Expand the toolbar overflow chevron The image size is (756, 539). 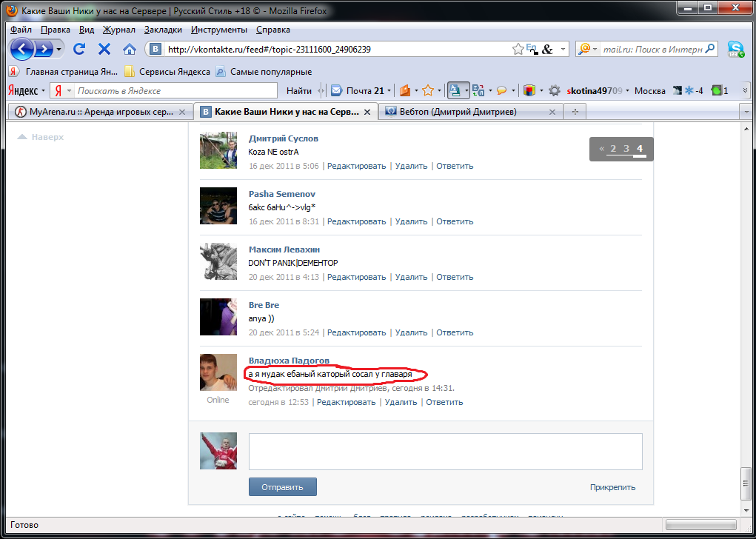coord(745,90)
